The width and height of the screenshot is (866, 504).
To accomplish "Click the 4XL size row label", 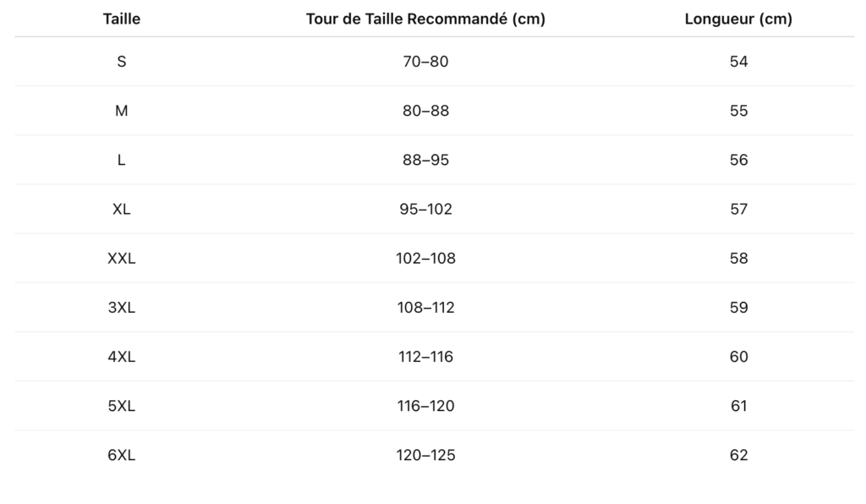I will click(x=122, y=357).
